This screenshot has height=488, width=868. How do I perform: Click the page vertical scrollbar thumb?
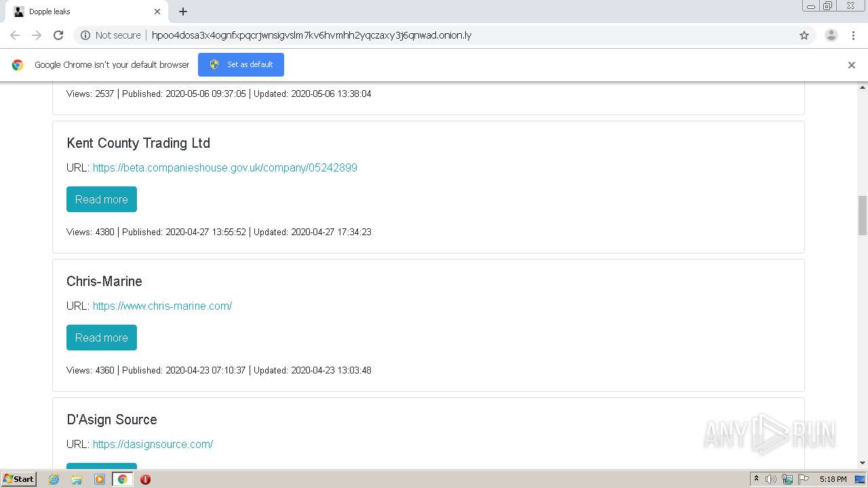tap(863, 215)
